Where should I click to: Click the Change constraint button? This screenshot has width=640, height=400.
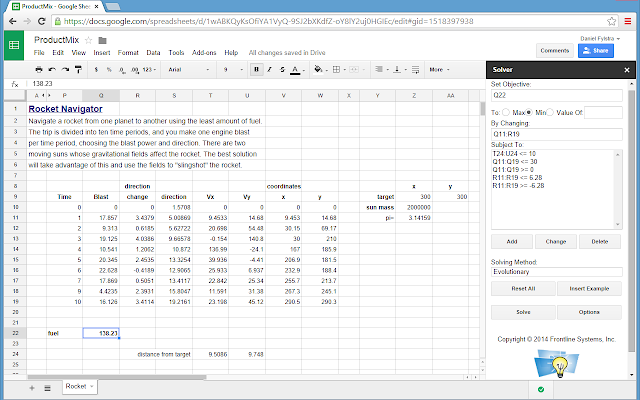click(x=556, y=242)
